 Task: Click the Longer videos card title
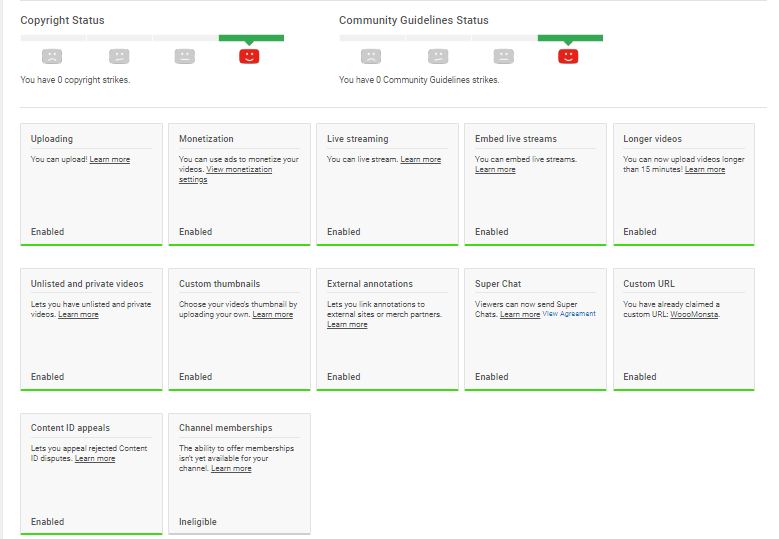(652, 139)
